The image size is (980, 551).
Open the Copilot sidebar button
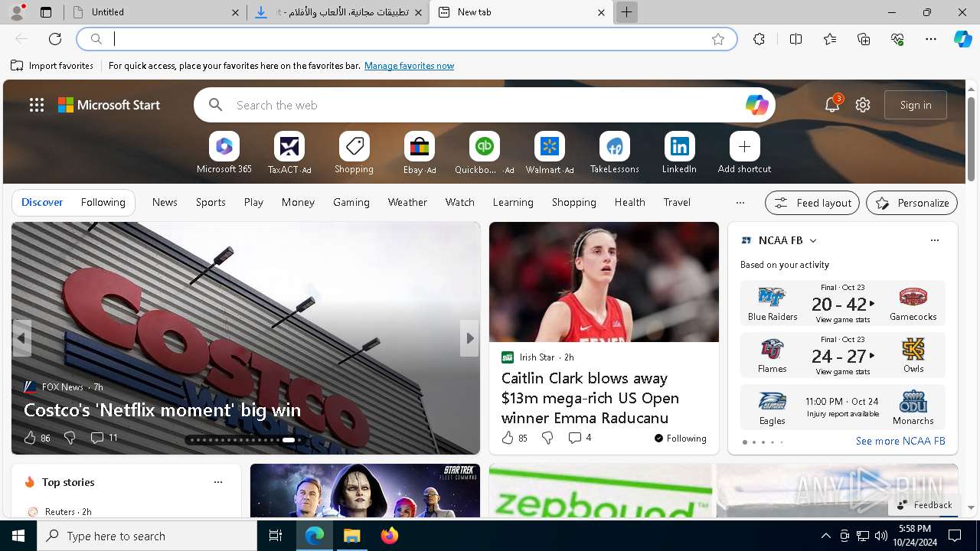pyautogui.click(x=962, y=39)
